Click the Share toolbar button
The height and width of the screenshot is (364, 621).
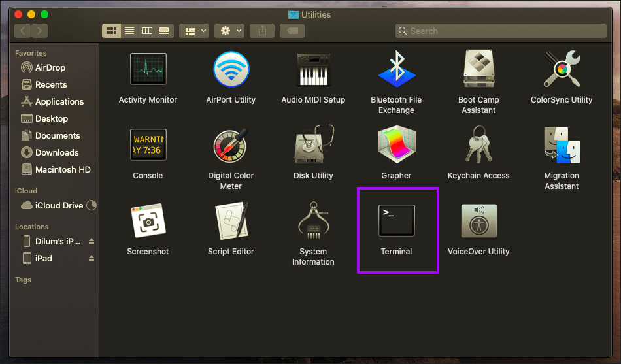[x=262, y=31]
